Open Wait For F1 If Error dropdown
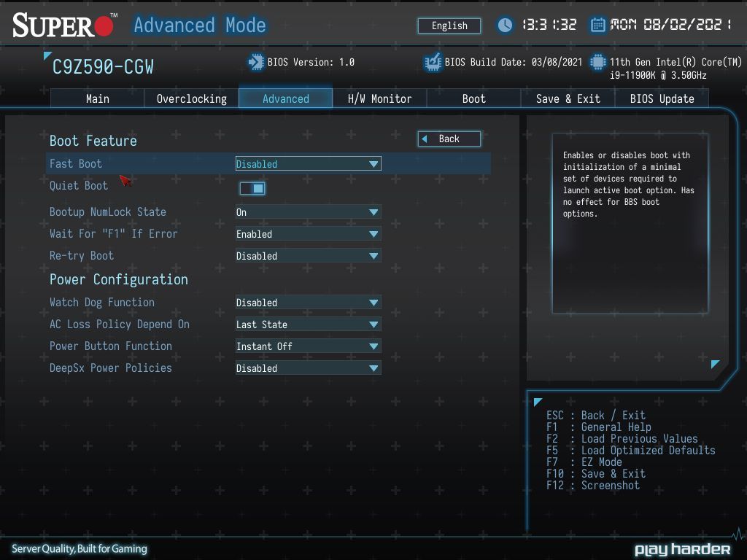Viewport: 747px width, 560px height. tap(309, 234)
